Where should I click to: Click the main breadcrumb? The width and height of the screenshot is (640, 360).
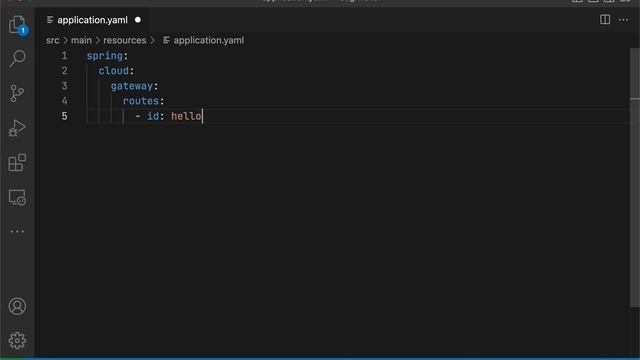(81, 40)
